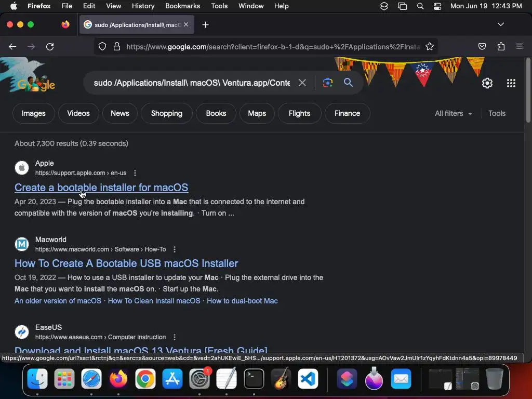Open the Trash in the Dock
The image size is (532, 399).
click(495, 378)
